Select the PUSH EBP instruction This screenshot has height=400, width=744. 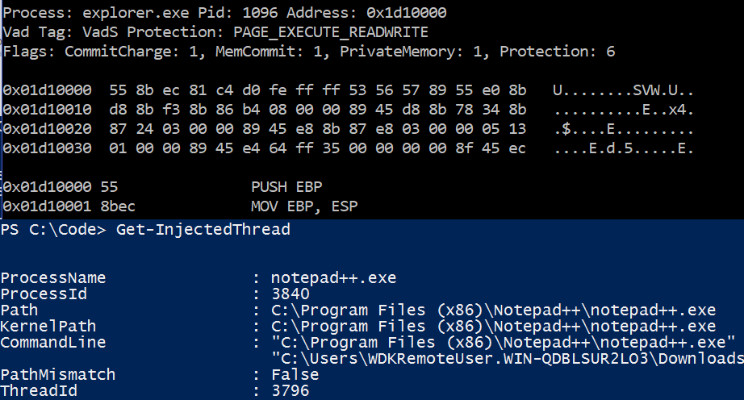pos(287,187)
